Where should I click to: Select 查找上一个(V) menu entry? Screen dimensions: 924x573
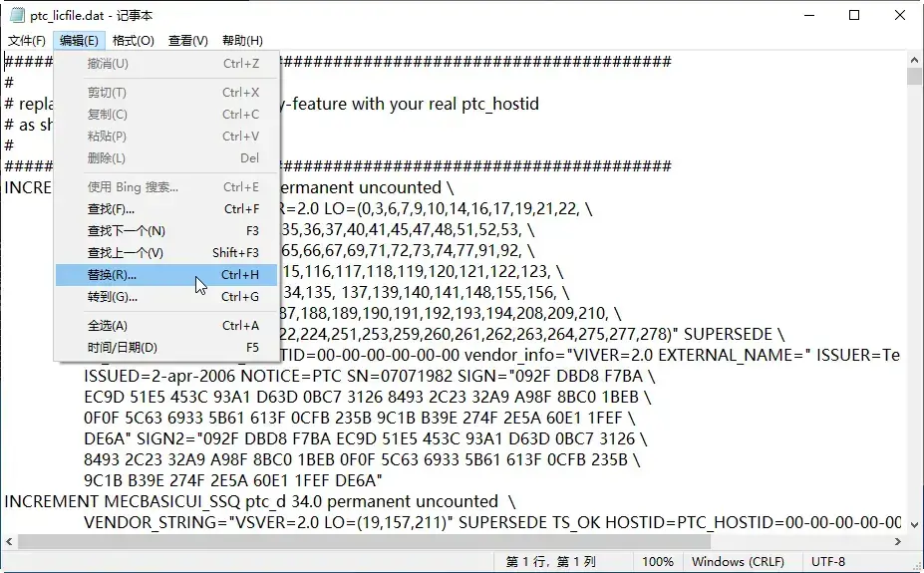coord(166,253)
